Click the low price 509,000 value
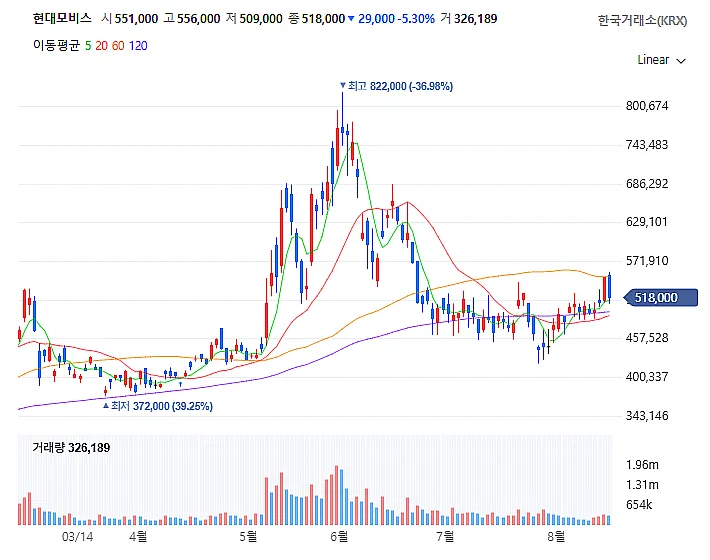Screen dimensions: 710x560 261,19
